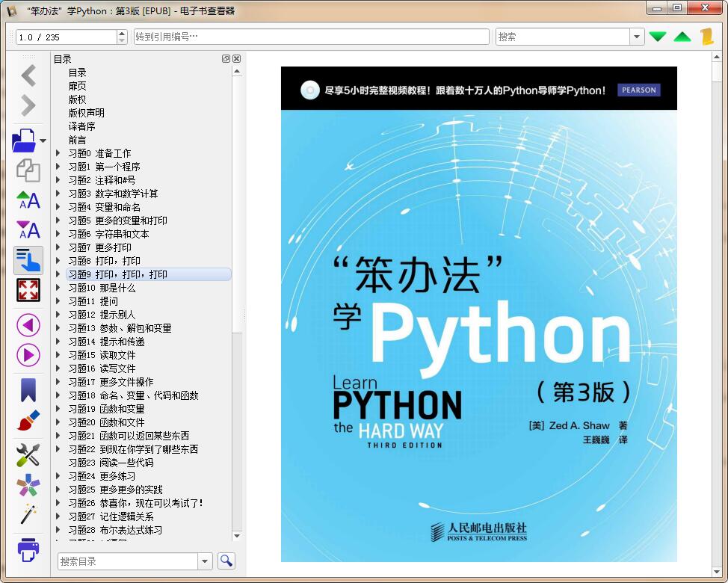
Task: Expand 习题26 恭喜你，现在可以考试了 node
Action: pos(58,503)
